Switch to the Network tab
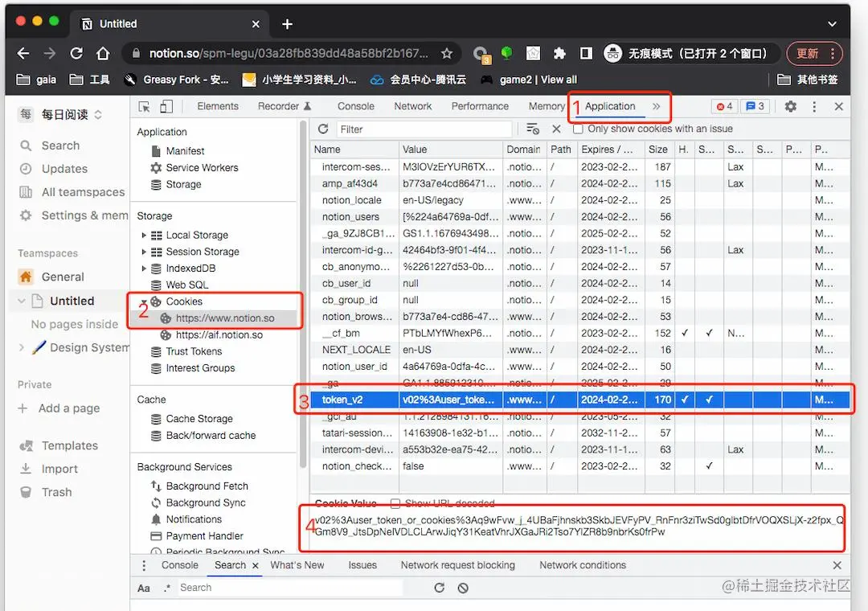 click(412, 106)
